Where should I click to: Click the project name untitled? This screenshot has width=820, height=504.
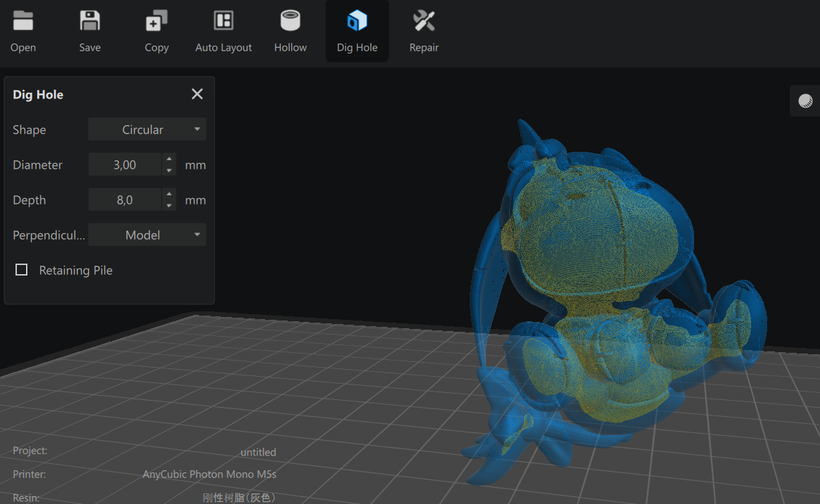pyautogui.click(x=258, y=452)
